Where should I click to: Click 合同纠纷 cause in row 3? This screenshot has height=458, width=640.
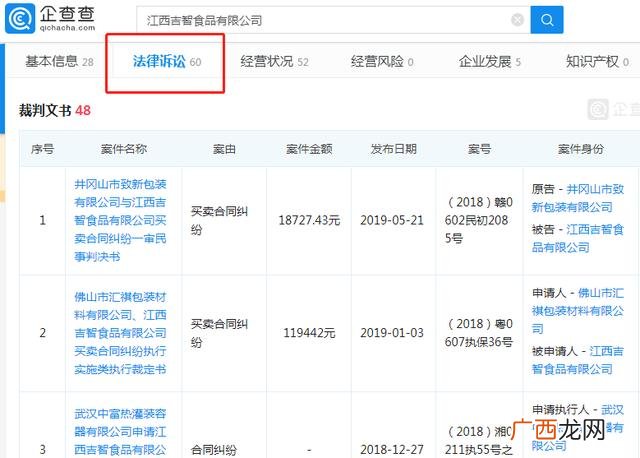point(214,450)
